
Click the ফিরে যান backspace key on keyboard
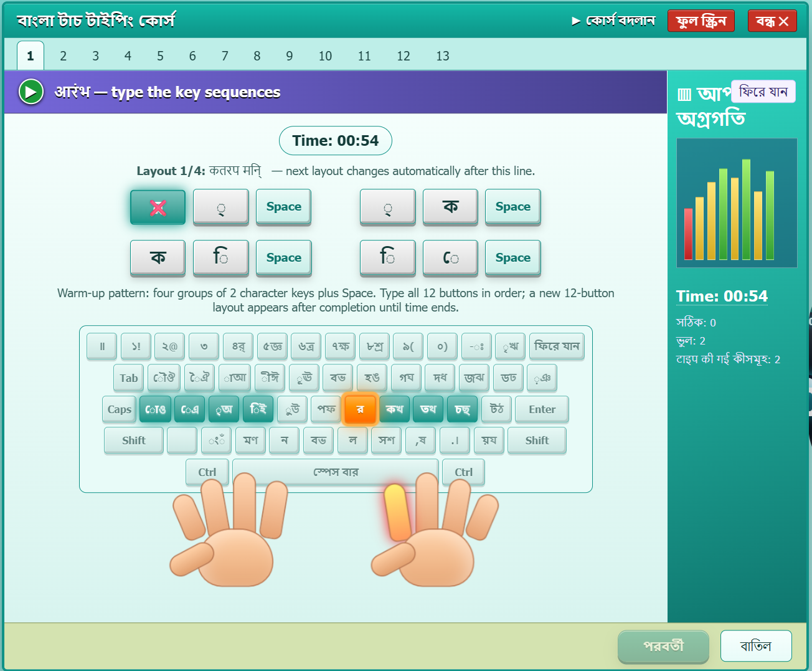pos(557,346)
